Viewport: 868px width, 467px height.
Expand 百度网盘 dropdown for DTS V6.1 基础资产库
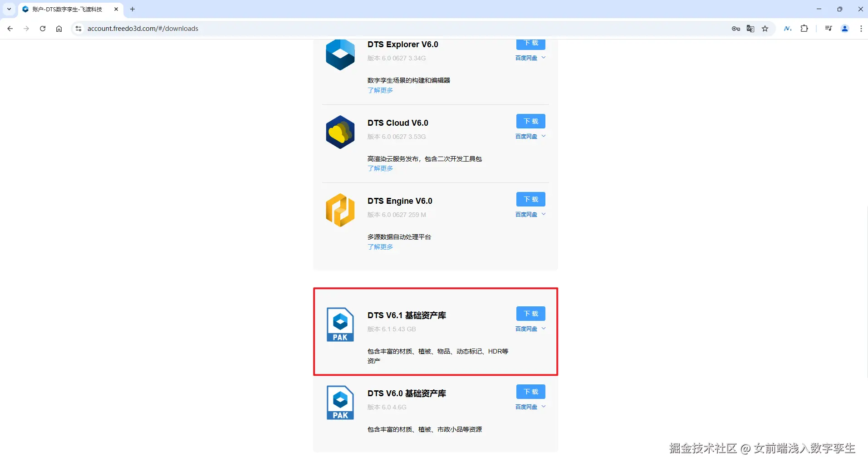[530, 329]
